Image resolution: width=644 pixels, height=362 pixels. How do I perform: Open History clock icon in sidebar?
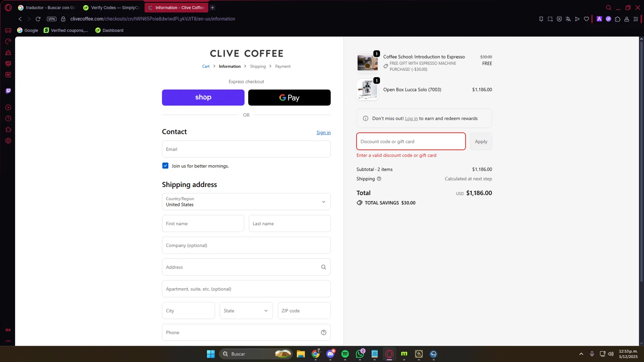click(x=8, y=119)
